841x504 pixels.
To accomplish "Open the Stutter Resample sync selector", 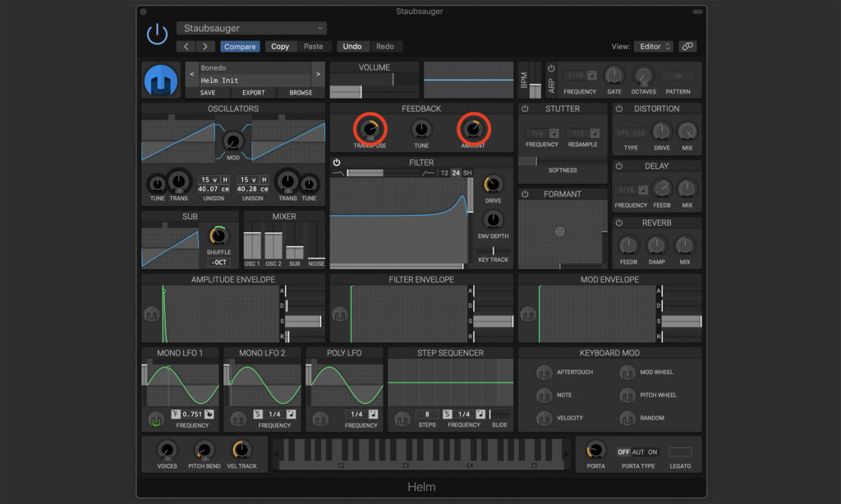I will tap(595, 133).
